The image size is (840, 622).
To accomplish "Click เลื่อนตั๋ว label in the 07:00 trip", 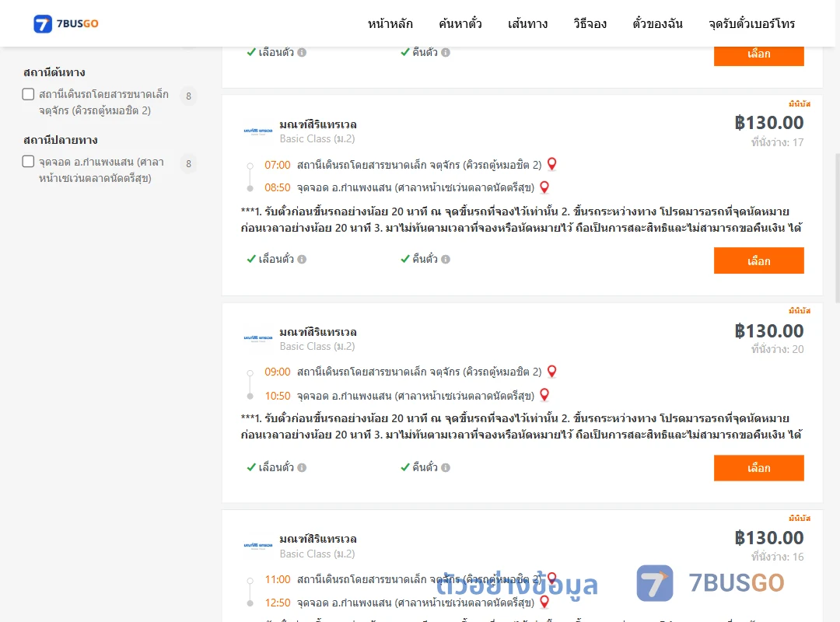I will click(276, 260).
